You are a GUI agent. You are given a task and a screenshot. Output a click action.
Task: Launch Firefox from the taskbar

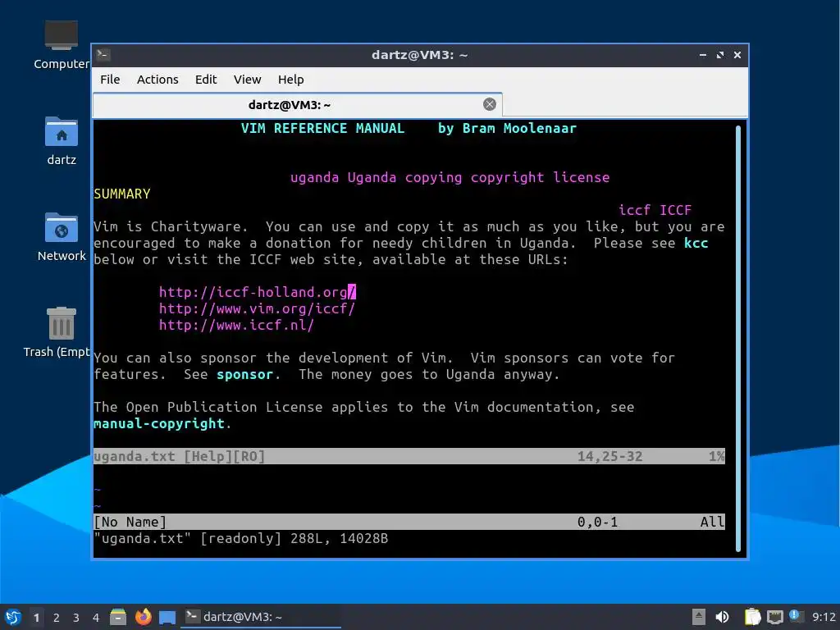click(143, 617)
